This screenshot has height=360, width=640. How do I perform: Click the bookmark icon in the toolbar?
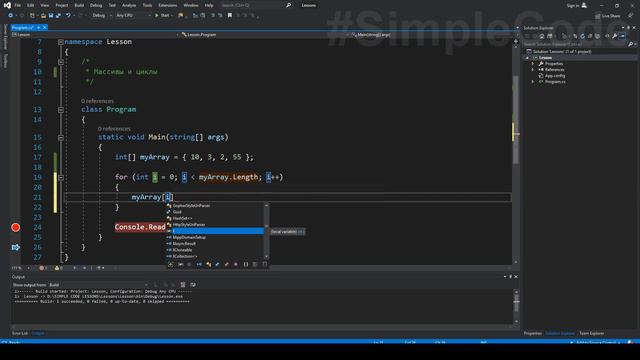pyautogui.click(x=230, y=15)
